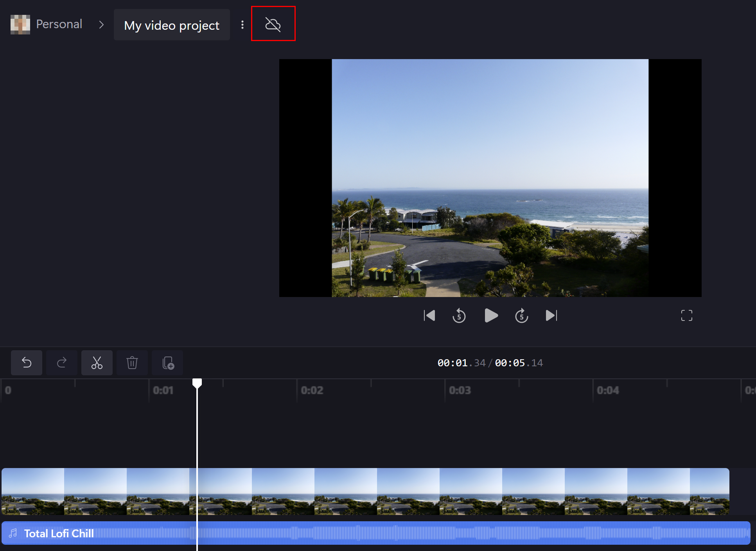Click the 0:04 mark on the timeline ruler
This screenshot has height=551, width=756.
pos(608,390)
